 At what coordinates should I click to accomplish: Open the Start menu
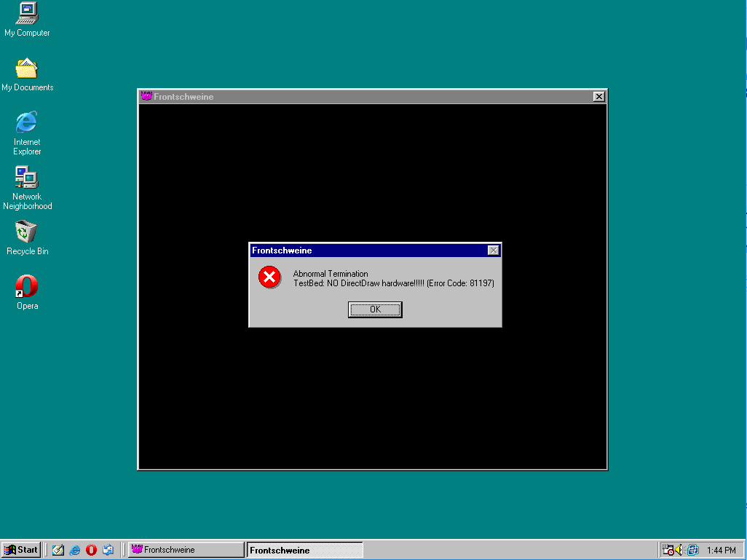tap(20, 550)
